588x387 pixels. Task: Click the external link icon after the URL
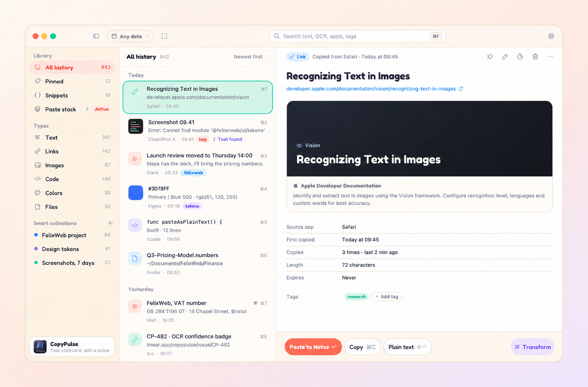(x=461, y=89)
